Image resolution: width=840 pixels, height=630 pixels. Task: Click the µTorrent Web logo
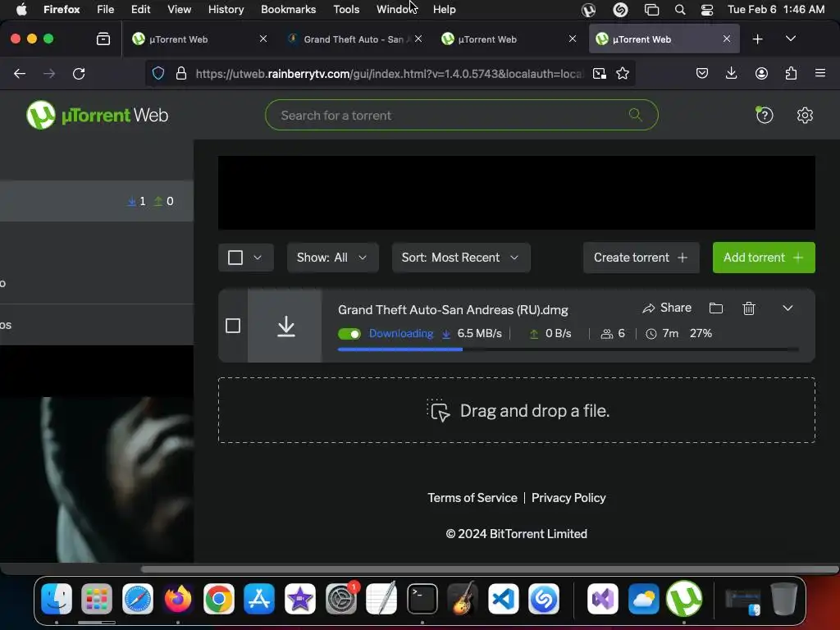coord(97,115)
